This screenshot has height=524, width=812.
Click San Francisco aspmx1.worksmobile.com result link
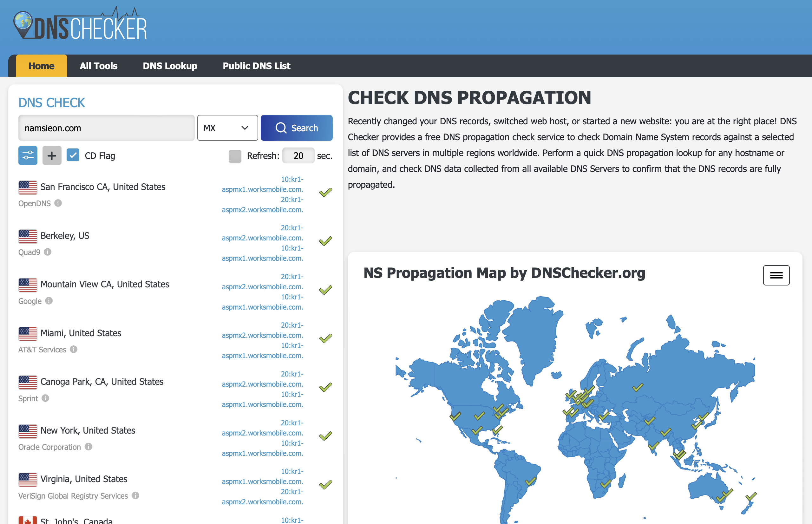coord(262,189)
